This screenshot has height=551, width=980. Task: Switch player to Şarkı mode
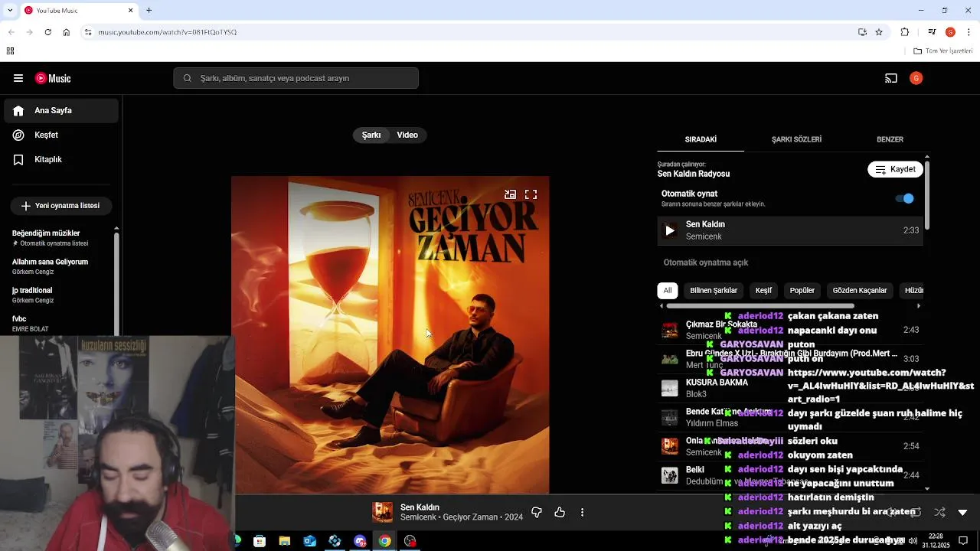371,135
